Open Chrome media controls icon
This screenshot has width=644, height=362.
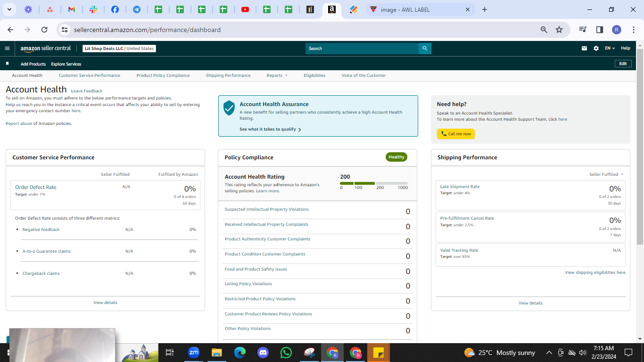tap(583, 30)
